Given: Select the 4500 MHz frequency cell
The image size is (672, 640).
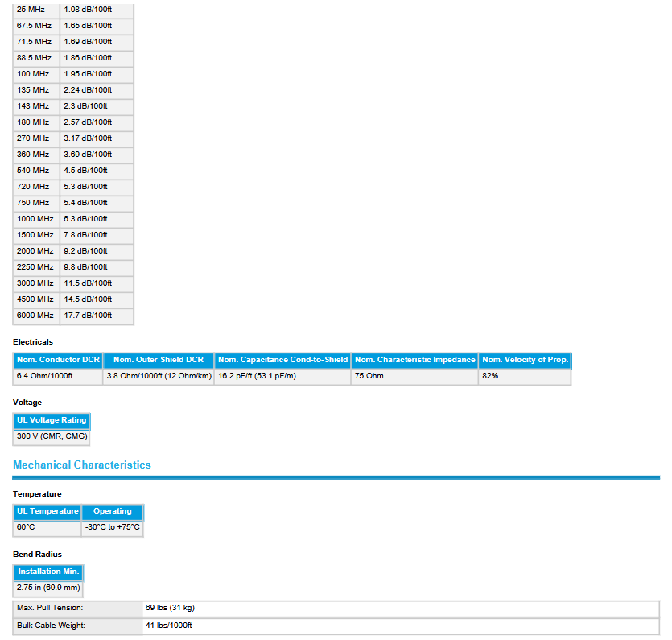Looking at the screenshot, I should coord(36,299).
